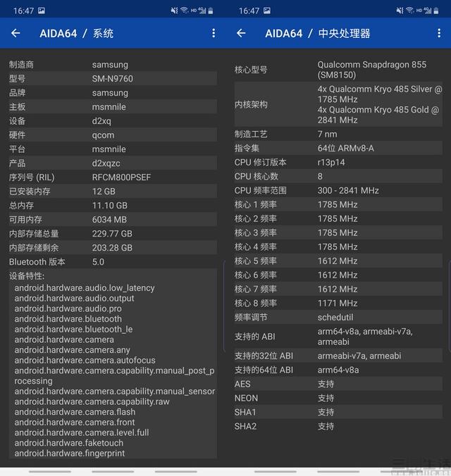
Task: Select android.hardware.camera.autofocus entry
Action: tap(85, 360)
